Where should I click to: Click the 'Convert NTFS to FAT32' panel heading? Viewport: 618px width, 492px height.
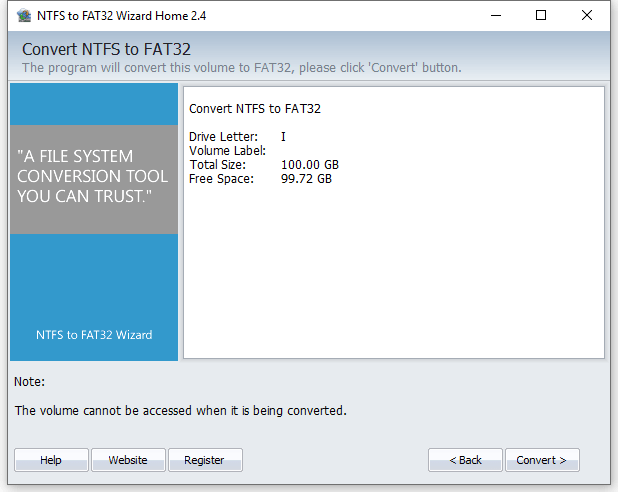[x=255, y=109]
